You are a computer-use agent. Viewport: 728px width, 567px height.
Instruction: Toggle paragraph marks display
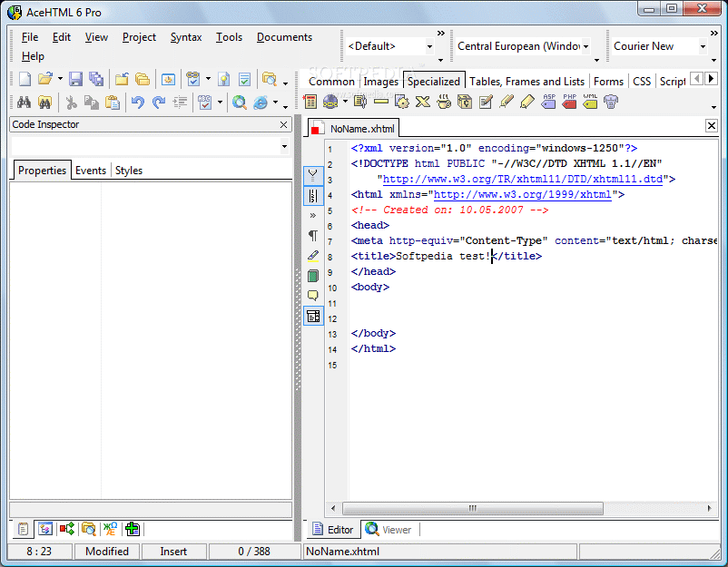[x=313, y=235]
